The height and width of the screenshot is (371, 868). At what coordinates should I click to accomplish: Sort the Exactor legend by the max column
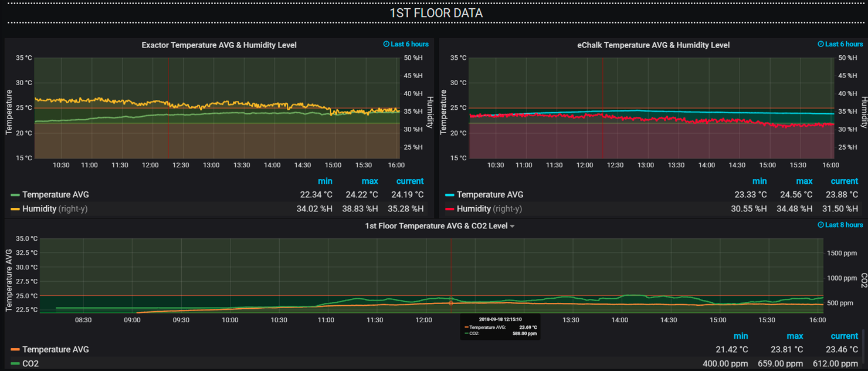pos(369,181)
